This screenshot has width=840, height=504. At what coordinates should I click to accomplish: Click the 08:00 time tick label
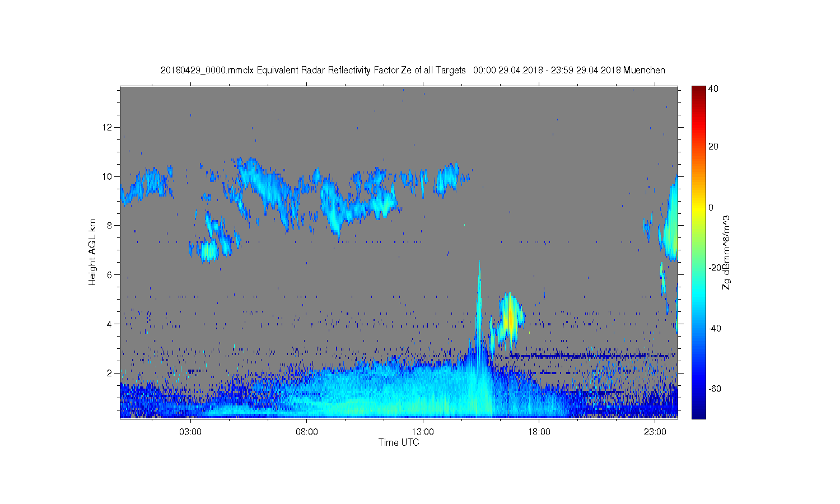307,432
